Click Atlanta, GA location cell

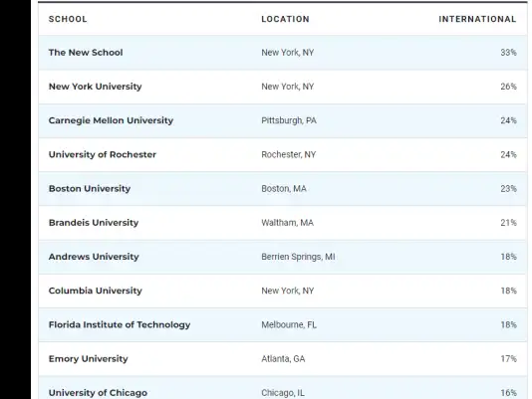pyautogui.click(x=283, y=358)
